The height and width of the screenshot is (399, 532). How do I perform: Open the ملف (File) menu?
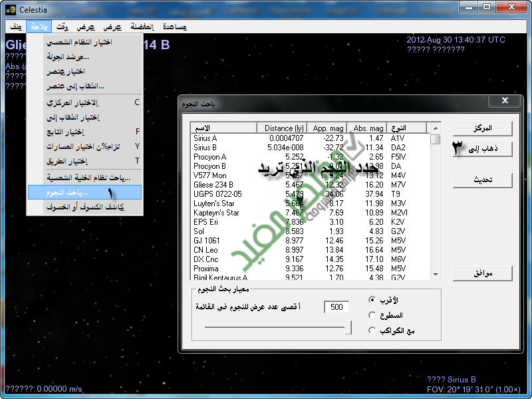(15, 27)
